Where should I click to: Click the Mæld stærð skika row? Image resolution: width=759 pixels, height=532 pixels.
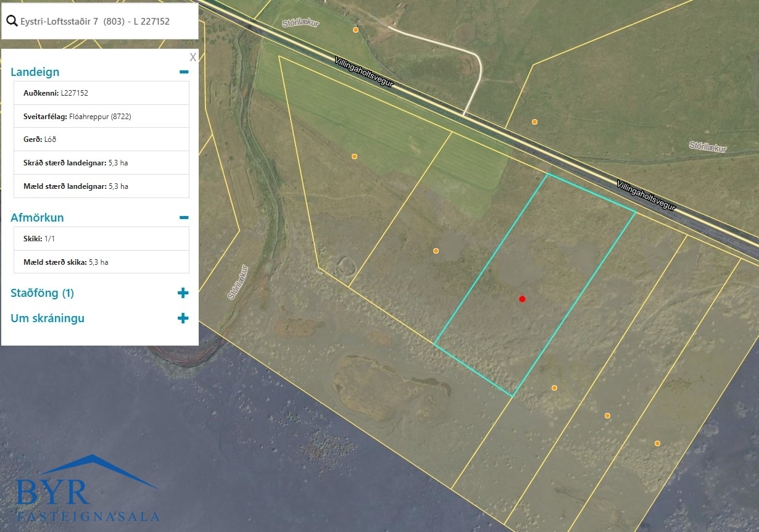(101, 262)
